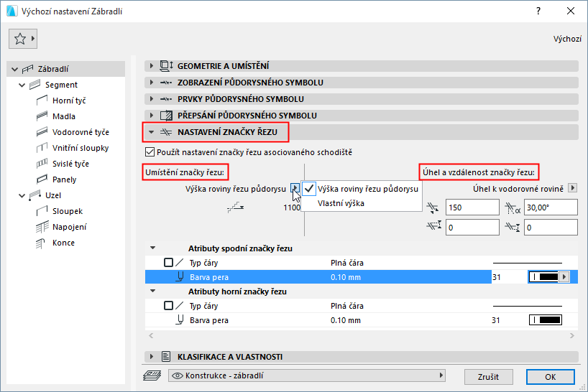Open Konstrukce - zábradlí layer dropdown

coord(307,375)
